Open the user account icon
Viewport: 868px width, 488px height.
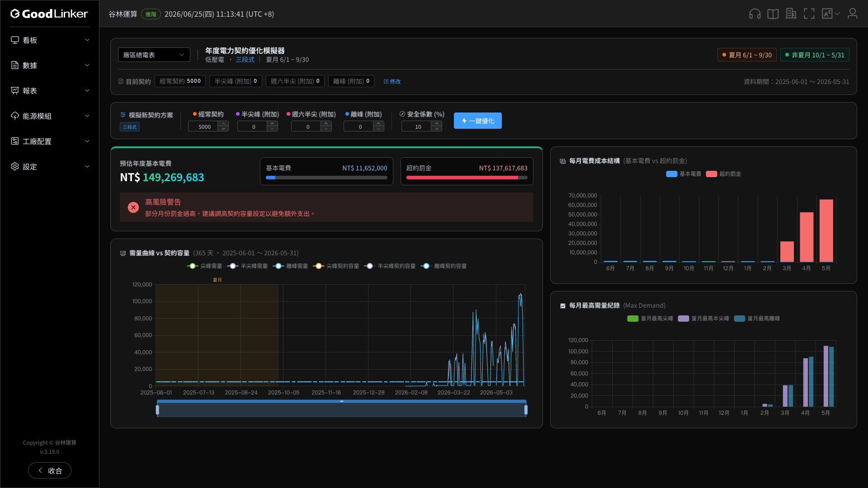(853, 14)
